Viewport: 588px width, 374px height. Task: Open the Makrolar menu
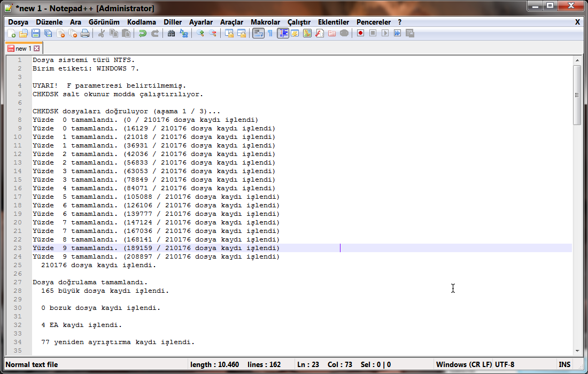(x=266, y=22)
